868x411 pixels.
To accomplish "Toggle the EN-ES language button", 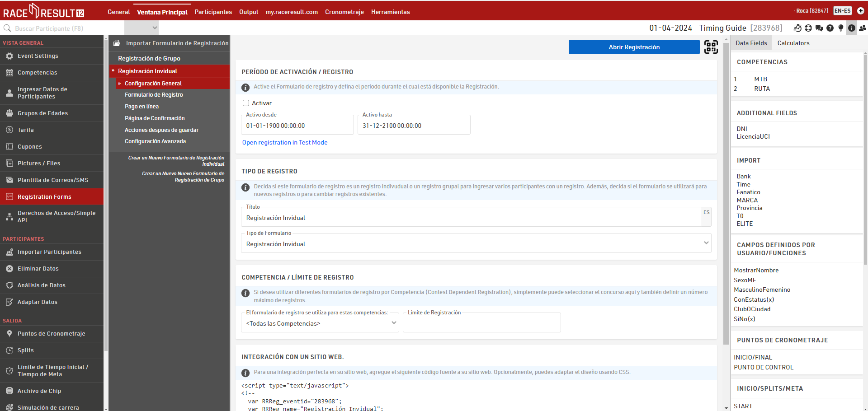I will (842, 11).
